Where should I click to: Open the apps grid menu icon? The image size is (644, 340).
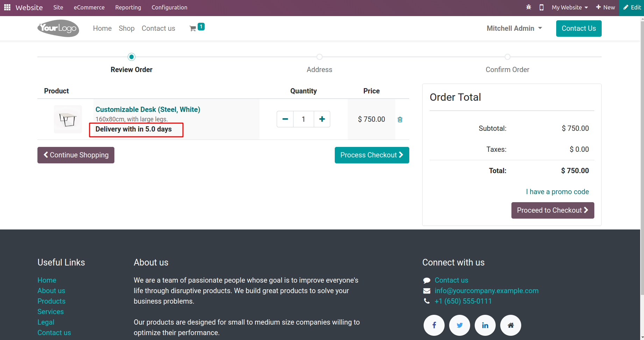[x=7, y=7]
